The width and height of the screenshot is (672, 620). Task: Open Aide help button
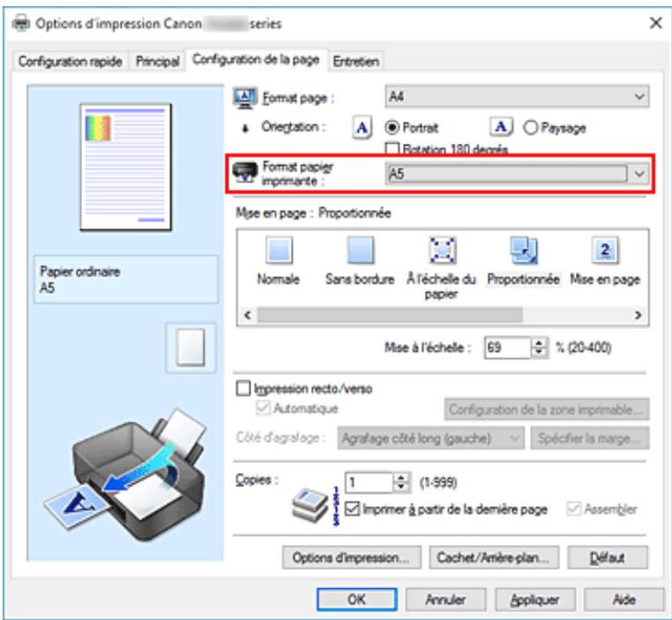pos(624,599)
